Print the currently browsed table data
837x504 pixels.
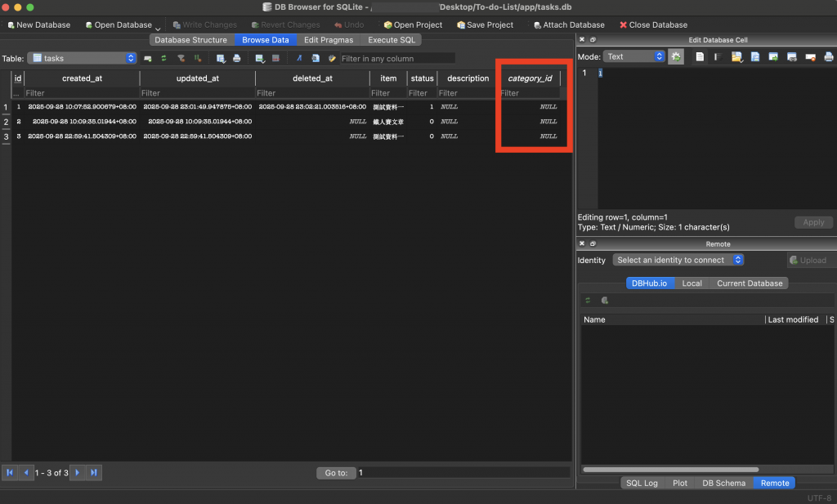pyautogui.click(x=236, y=58)
